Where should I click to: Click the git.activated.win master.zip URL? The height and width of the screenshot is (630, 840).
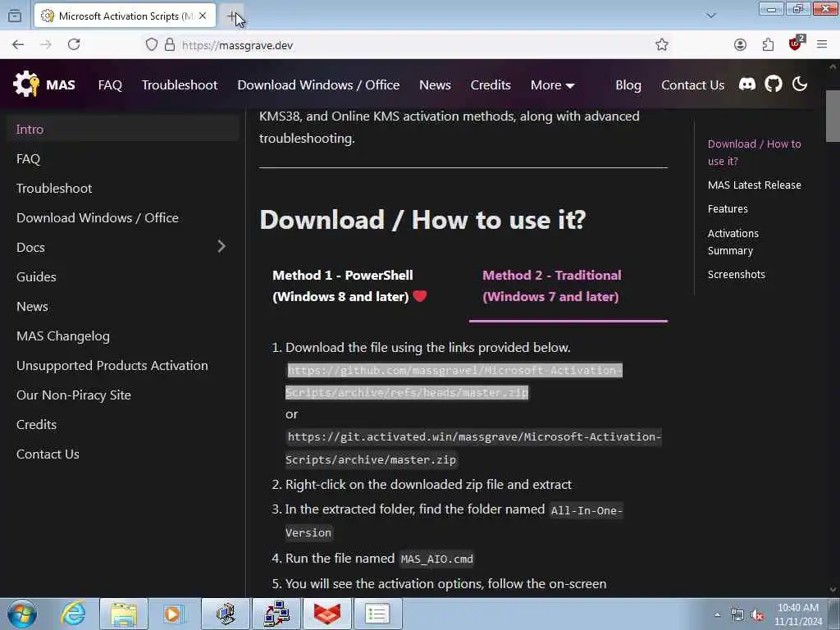coord(473,448)
